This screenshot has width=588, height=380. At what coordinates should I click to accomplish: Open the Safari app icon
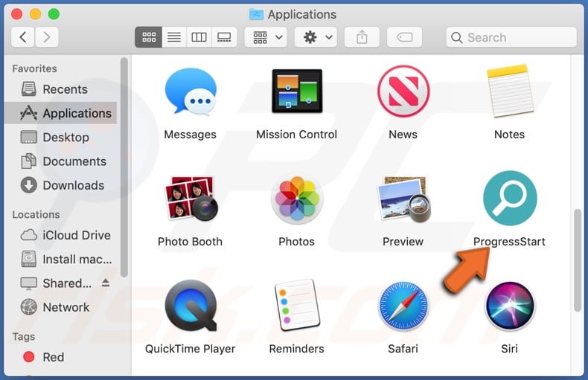[403, 306]
